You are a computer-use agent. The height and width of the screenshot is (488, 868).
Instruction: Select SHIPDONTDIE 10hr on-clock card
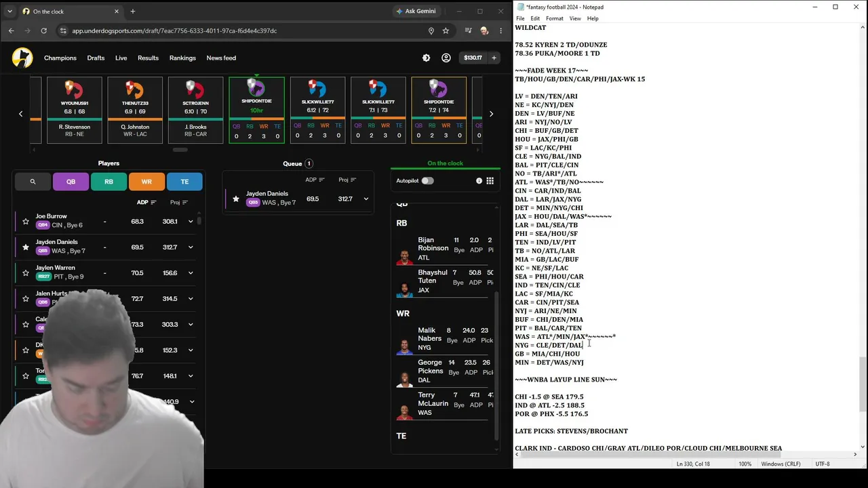[256, 110]
